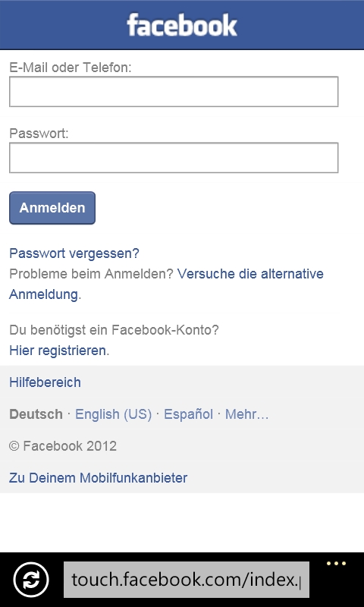Open Zu Deinem Mobilfunkanbieter link
This screenshot has width=364, height=607.
[99, 478]
